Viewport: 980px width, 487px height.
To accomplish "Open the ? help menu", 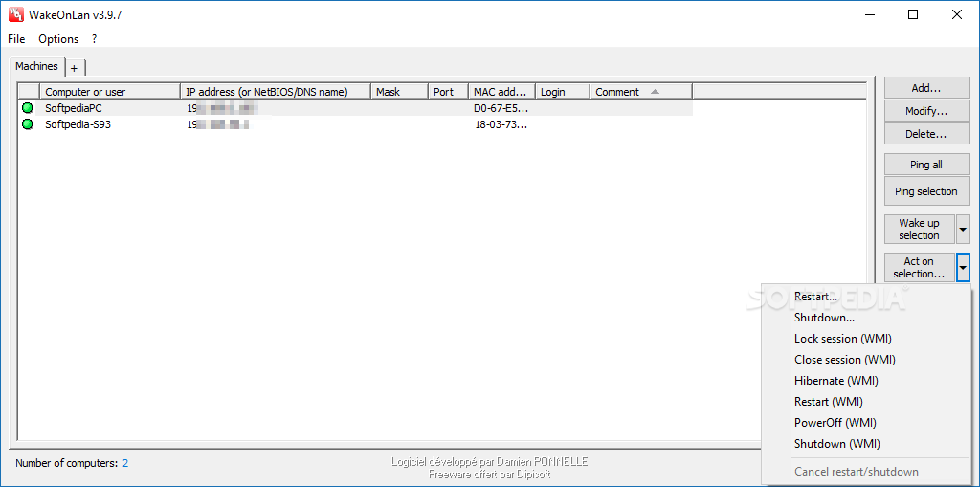I will click(x=94, y=39).
